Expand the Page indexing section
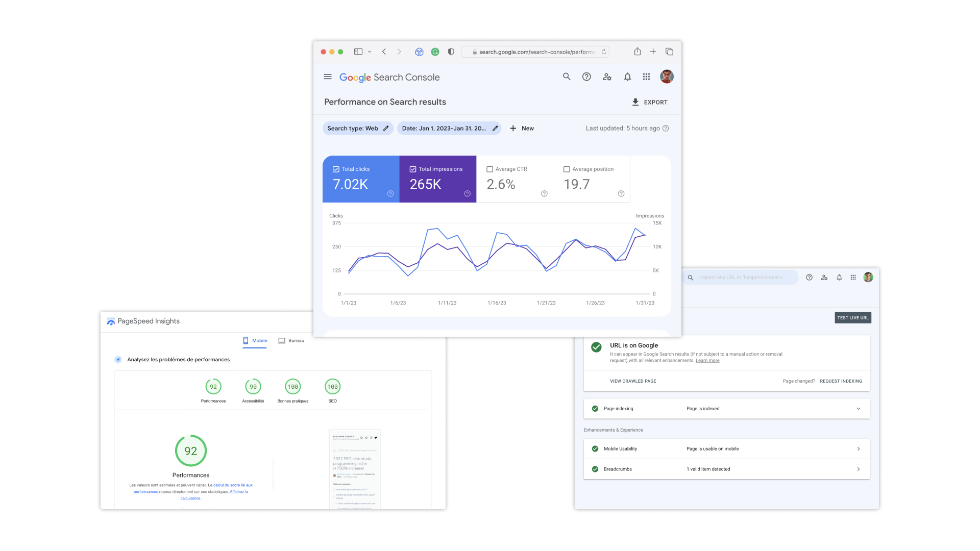Viewport: 980px width, 551px height. tap(859, 408)
